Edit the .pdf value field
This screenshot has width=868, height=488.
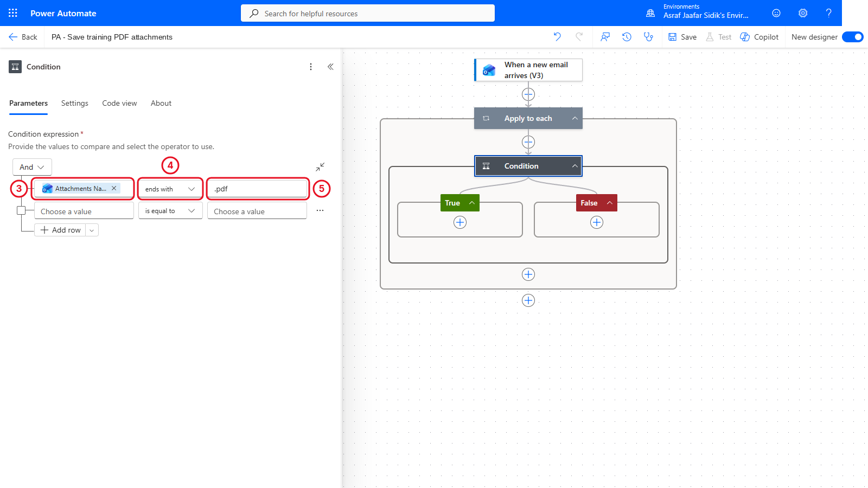click(257, 189)
